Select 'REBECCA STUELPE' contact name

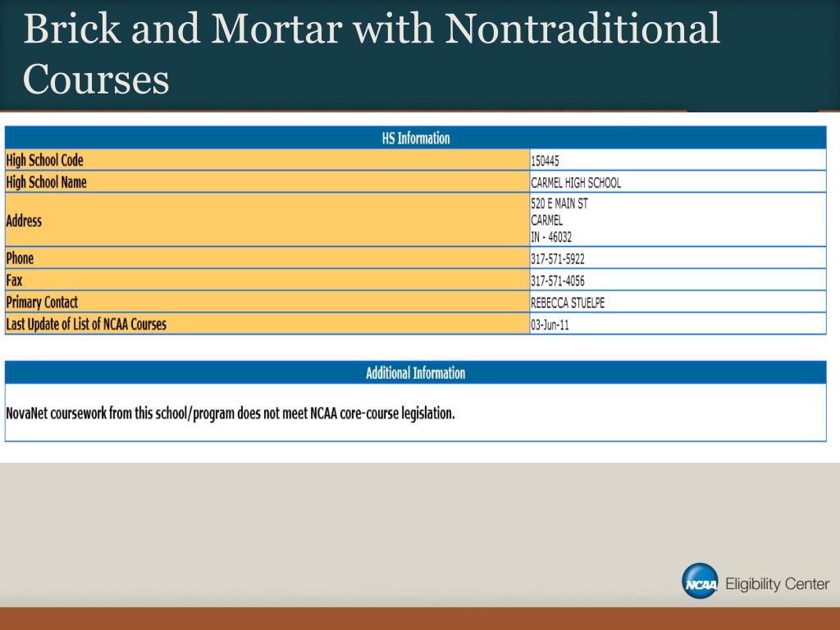[568, 303]
